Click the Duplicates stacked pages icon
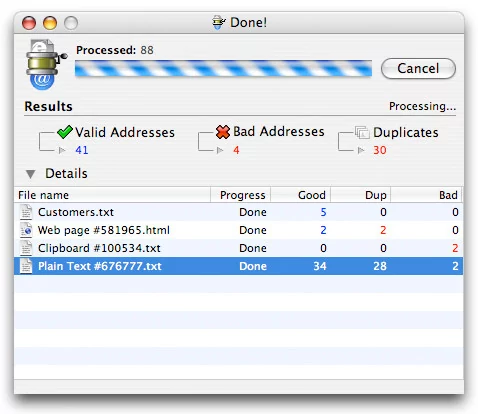 pos(362,132)
